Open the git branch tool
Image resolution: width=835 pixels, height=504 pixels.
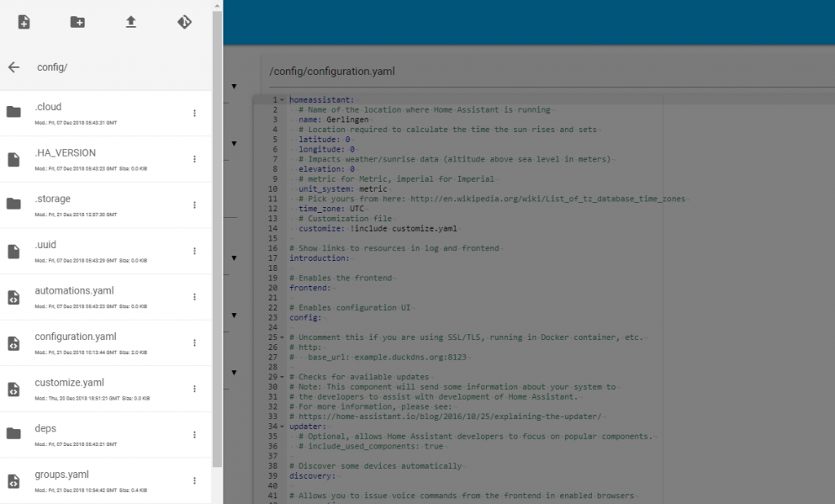tap(184, 22)
